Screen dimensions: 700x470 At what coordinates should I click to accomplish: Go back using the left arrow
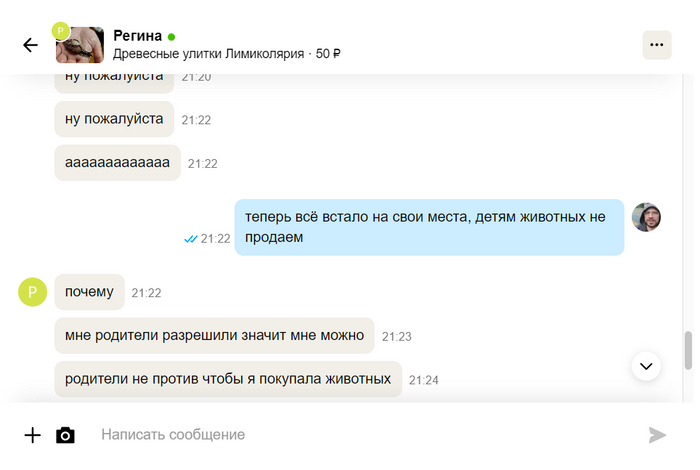tap(30, 45)
